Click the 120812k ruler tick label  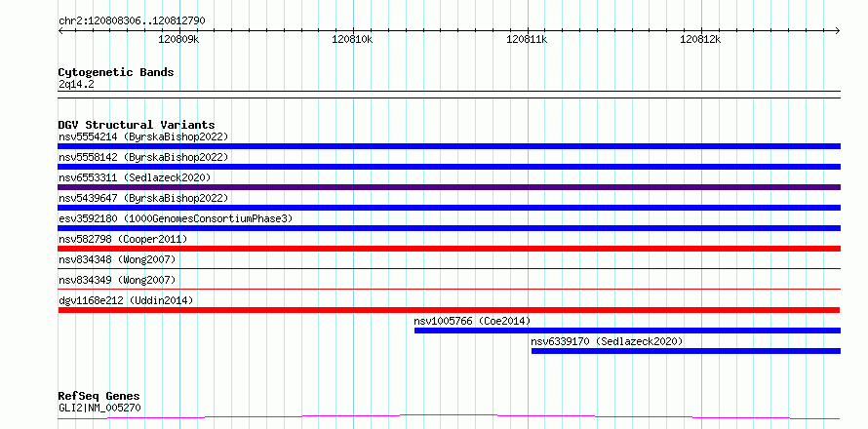click(700, 39)
